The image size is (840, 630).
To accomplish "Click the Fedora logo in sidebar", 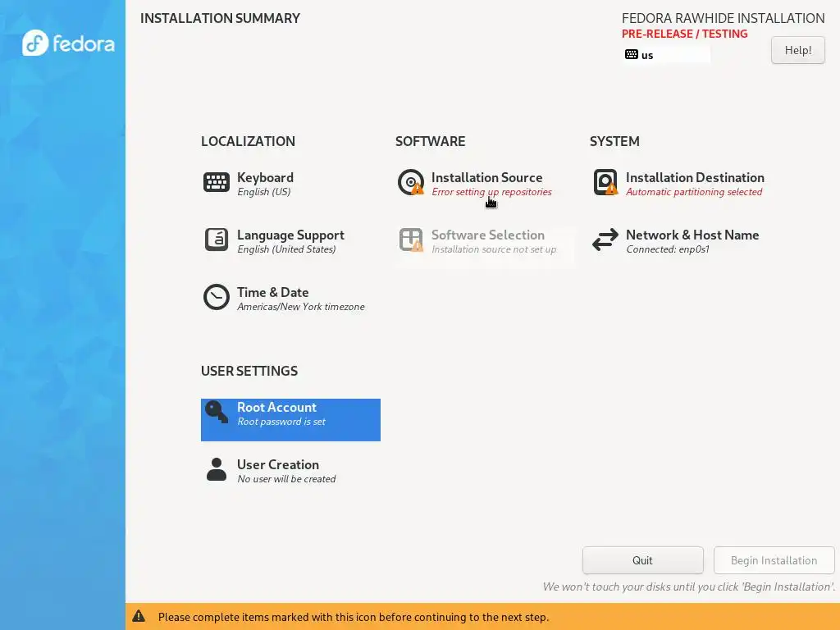I will pos(68,43).
